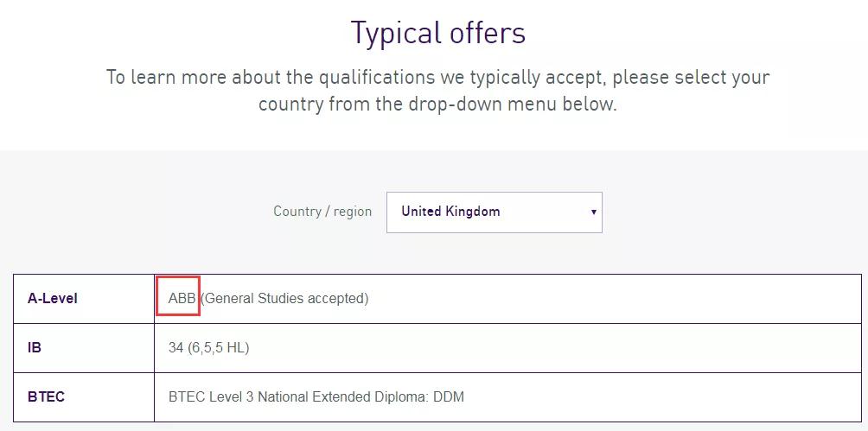Click the "(6,5,5 HL)" requirement text
The height and width of the screenshot is (431, 868).
click(x=219, y=348)
